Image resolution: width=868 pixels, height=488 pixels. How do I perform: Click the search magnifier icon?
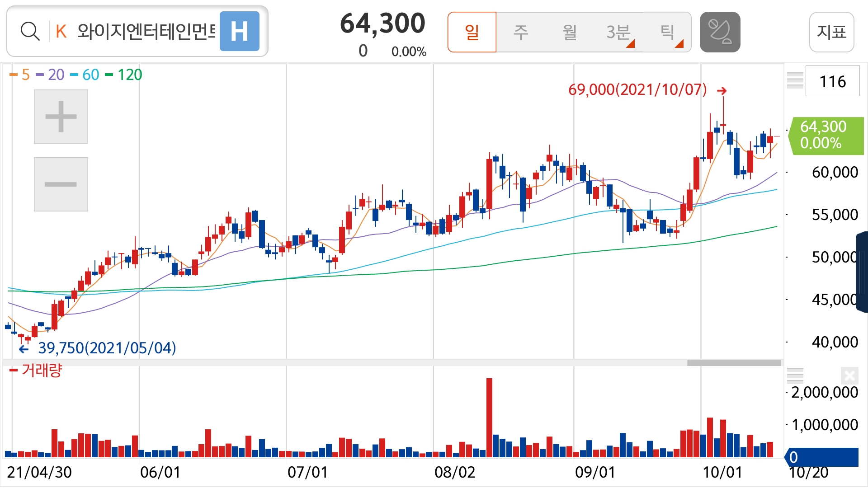coord(30,32)
